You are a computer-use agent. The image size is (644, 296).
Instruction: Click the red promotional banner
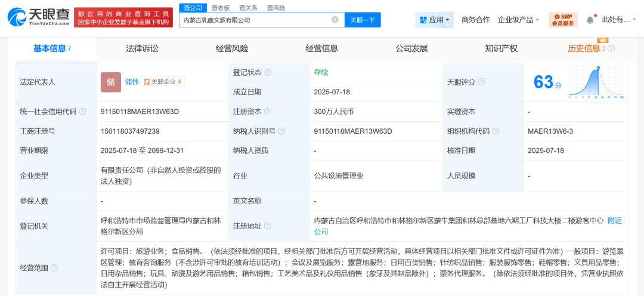pos(123,17)
